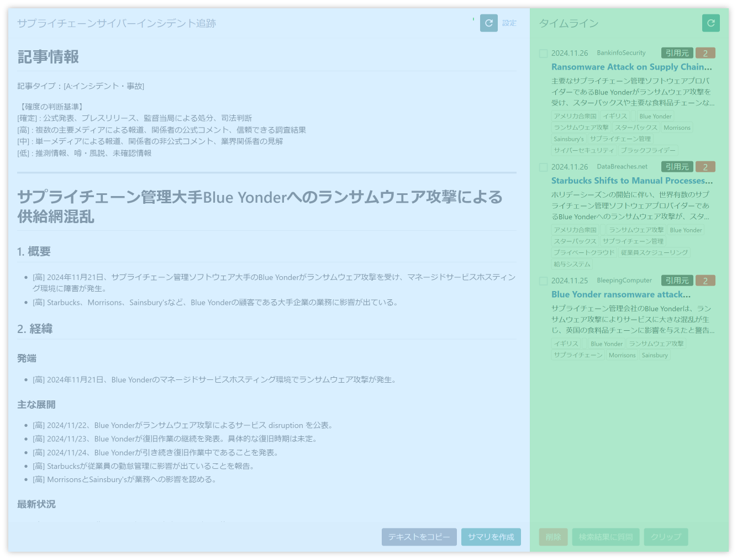Click 引用元 badge on the DataBreaches.net article

click(677, 167)
